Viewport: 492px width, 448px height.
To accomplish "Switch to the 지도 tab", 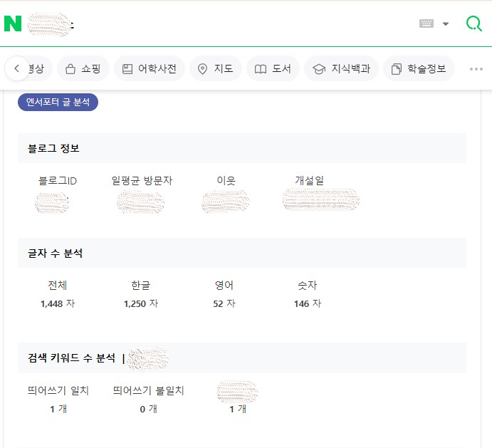I will 216,68.
